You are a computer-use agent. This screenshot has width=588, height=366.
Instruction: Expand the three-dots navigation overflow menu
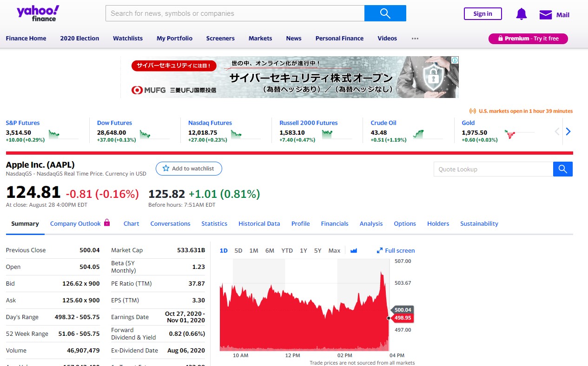415,39
